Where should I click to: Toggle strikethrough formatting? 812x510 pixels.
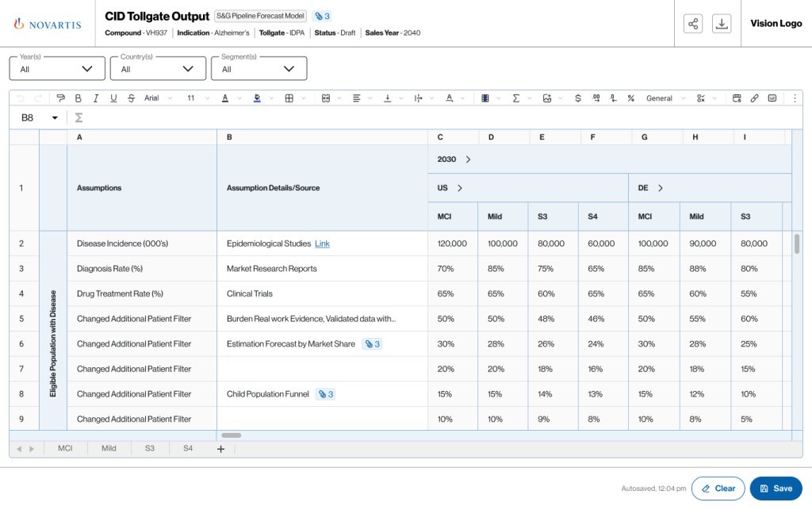click(x=131, y=98)
